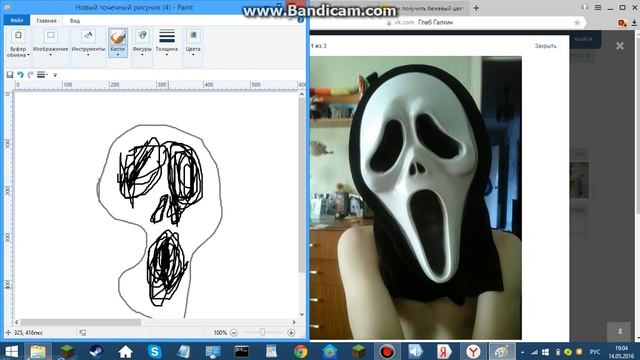Collapse the Paint ribbon with the chevron
This screenshot has width=640, height=360.
291,20
